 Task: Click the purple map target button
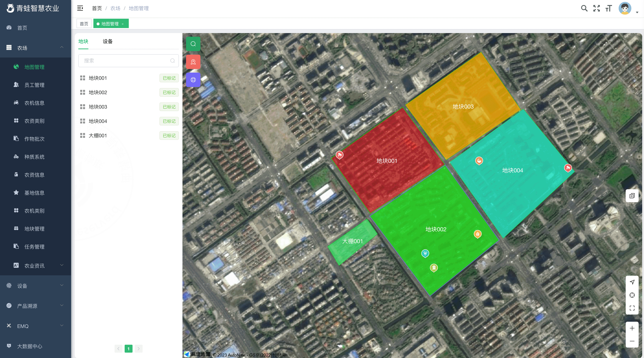tap(193, 80)
